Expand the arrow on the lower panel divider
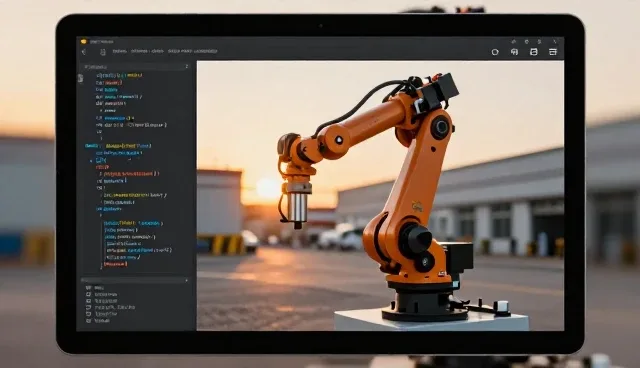This screenshot has height=368, width=640. tap(187, 280)
